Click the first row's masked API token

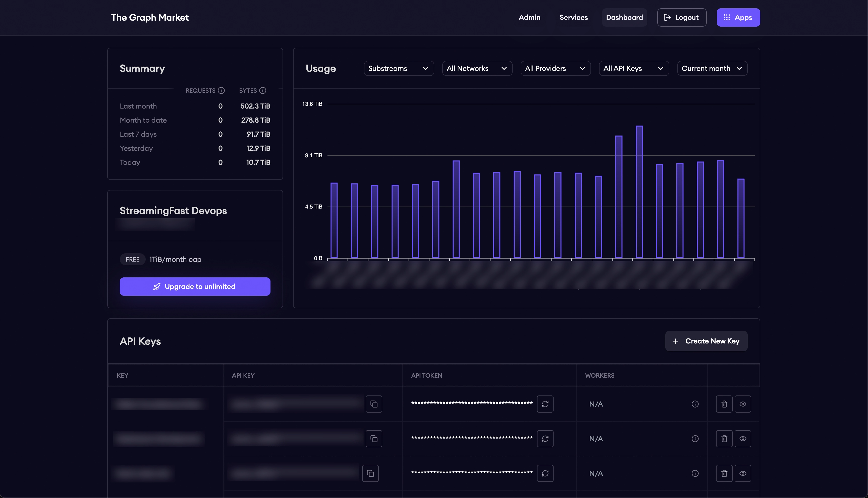[x=472, y=404]
